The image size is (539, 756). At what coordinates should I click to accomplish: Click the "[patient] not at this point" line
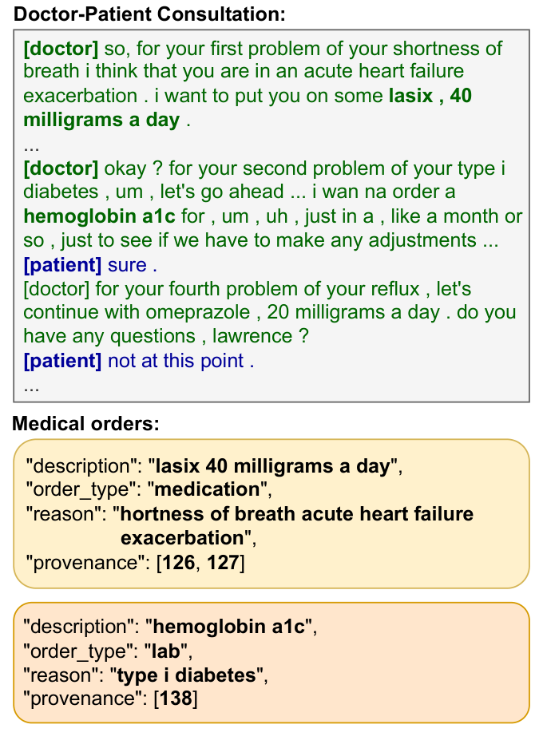[x=138, y=361]
